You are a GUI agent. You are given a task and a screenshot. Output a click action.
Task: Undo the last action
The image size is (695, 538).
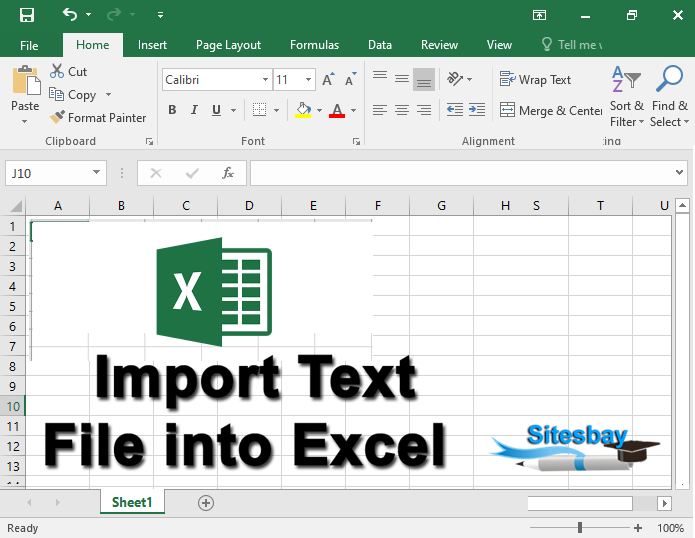70,15
